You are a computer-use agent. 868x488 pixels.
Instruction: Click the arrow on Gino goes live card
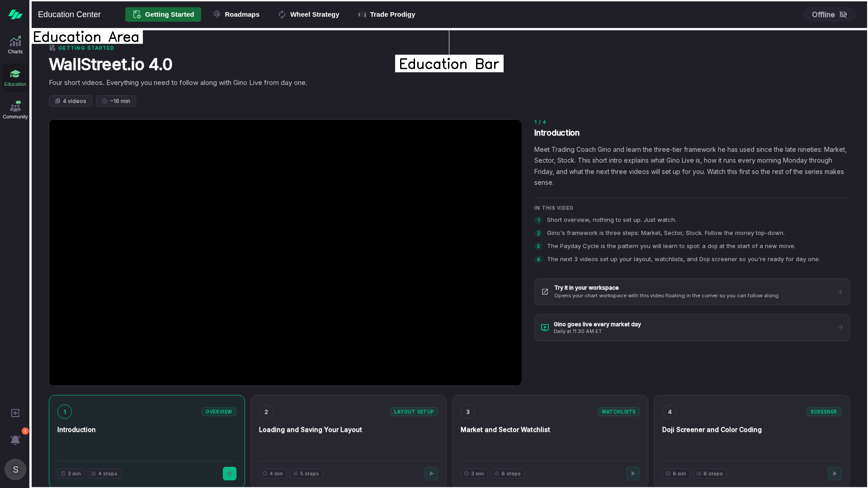(x=840, y=328)
